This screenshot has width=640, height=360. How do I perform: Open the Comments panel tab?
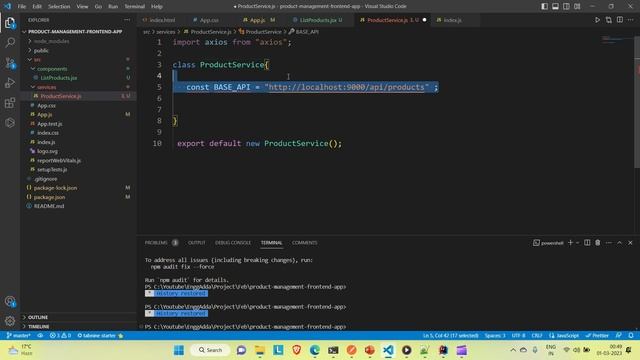tap(304, 242)
